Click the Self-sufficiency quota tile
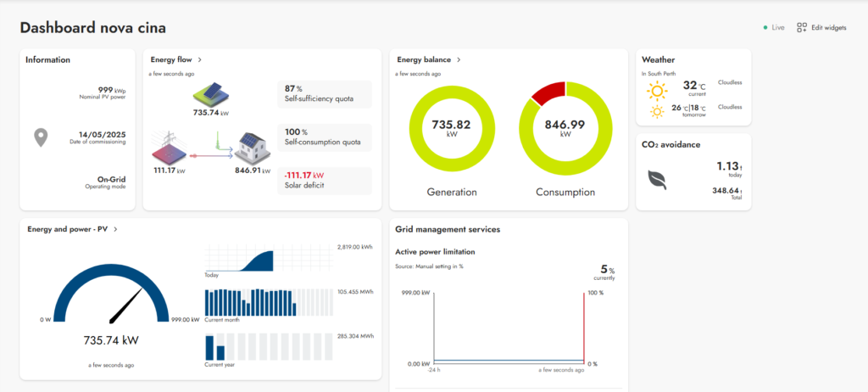 click(x=324, y=93)
